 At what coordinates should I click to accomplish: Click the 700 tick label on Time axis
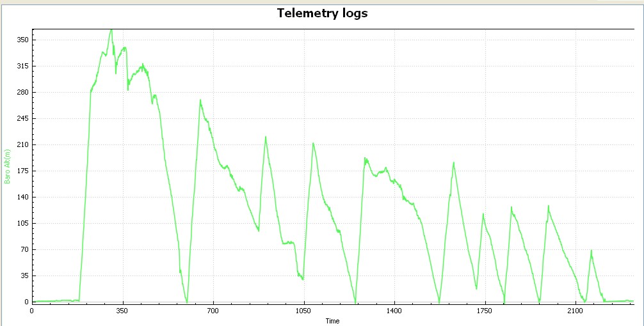[213, 311]
